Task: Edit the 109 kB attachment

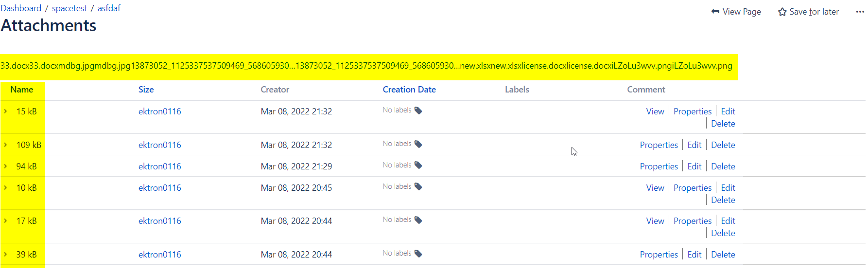Action: 694,145
